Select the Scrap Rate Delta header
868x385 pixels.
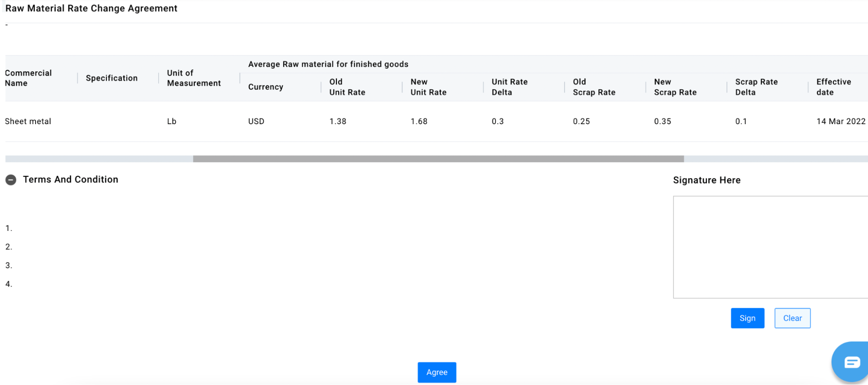(756, 87)
